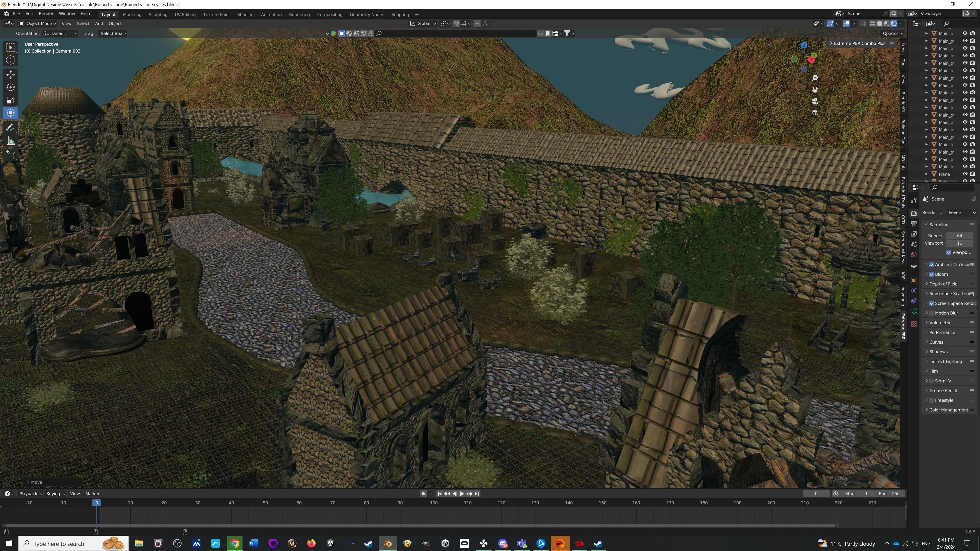Open the Playback popover in timeline
Screen dimensions: 980x551
point(30,494)
